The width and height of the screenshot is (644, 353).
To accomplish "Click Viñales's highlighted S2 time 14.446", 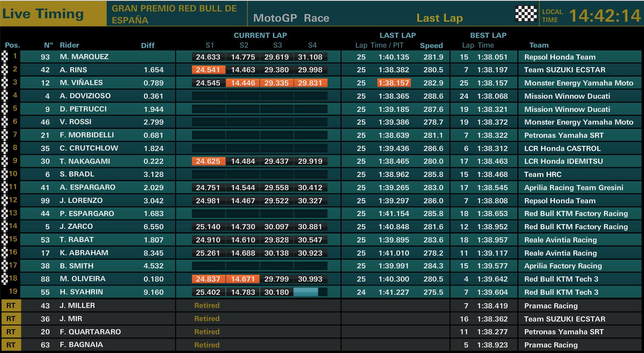I will (x=243, y=83).
